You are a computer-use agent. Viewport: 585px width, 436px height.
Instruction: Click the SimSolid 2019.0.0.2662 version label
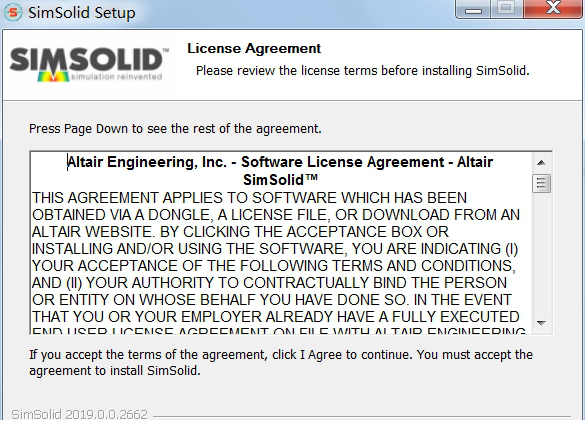tap(79, 414)
